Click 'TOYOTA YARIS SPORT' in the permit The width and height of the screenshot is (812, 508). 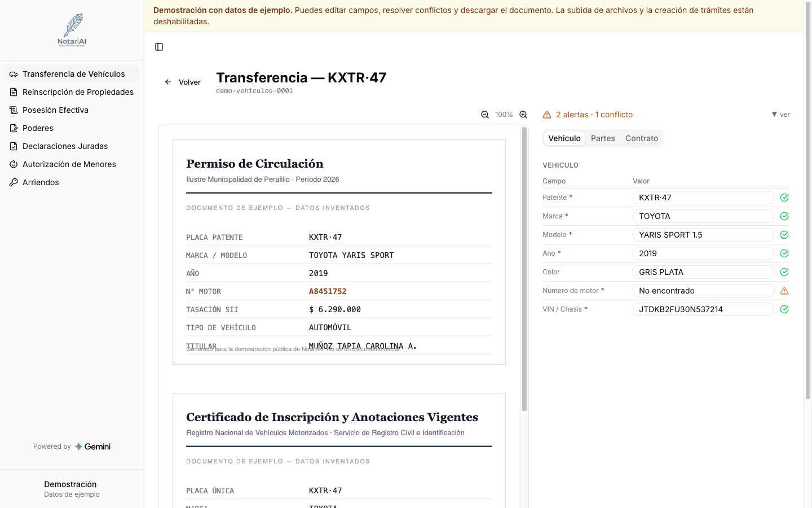coord(351,255)
